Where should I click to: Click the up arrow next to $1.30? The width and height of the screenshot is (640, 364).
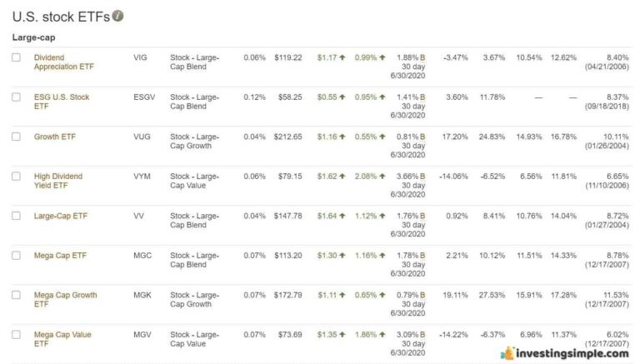pyautogui.click(x=342, y=256)
